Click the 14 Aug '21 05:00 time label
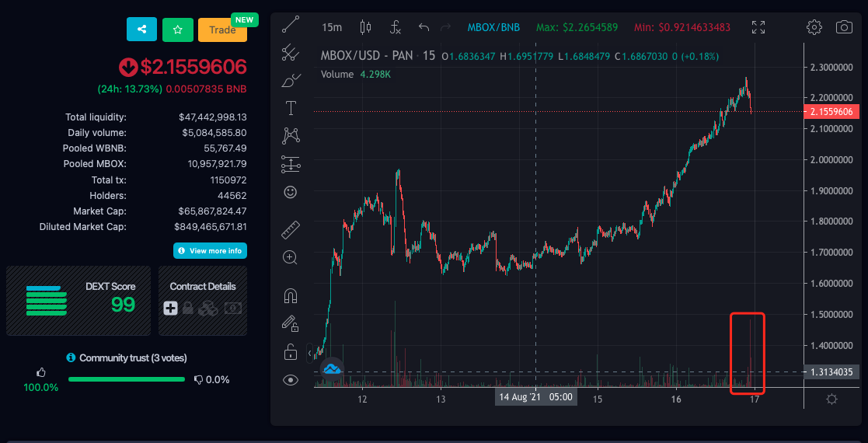 (x=535, y=396)
